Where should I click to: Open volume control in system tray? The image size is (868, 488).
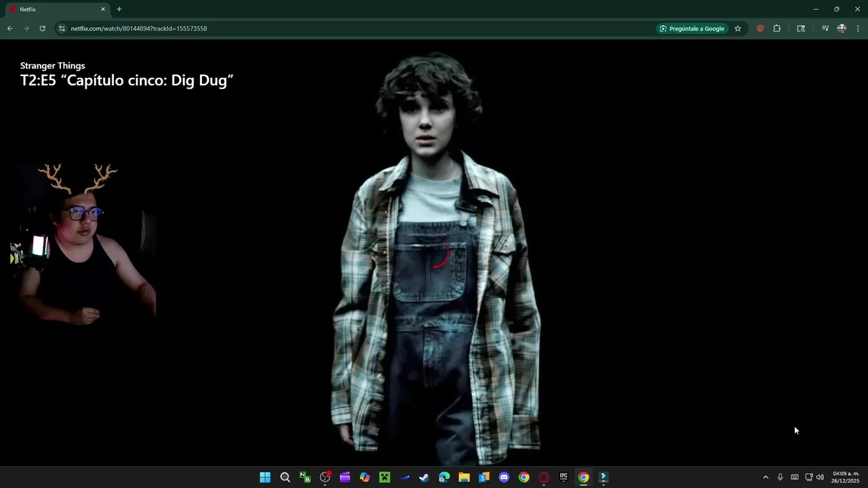point(820,477)
